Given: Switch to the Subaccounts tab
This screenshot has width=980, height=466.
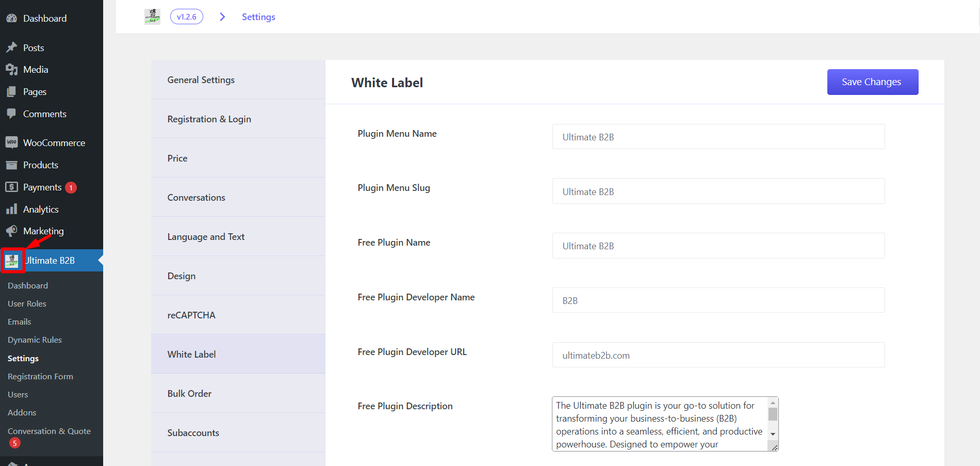Looking at the screenshot, I should (x=238, y=432).
